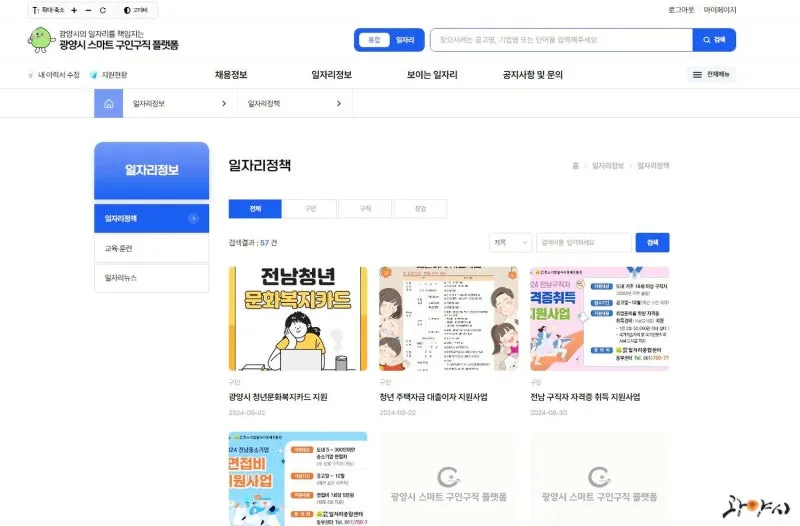Reset text size with the refresh icon
Viewport: 800px width, 526px height.
tap(103, 10)
